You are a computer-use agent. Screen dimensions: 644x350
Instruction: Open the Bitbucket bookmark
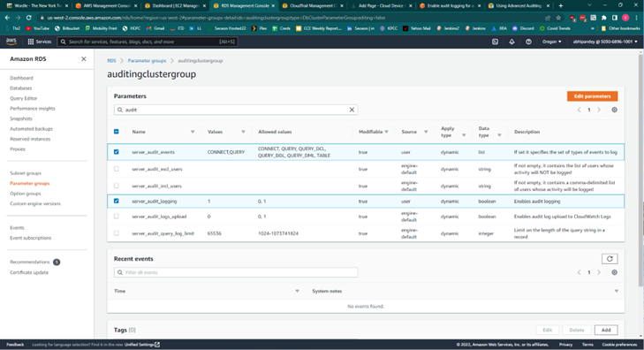(67, 28)
